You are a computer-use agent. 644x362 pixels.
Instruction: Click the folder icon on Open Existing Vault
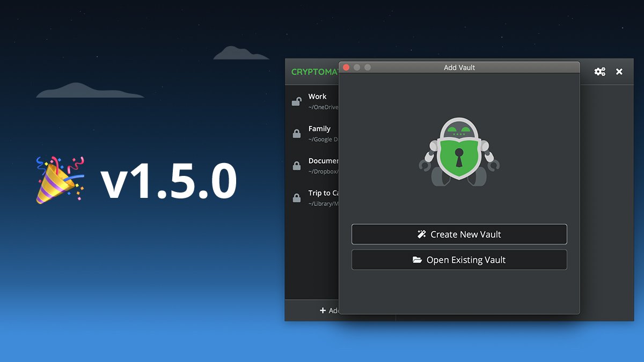pyautogui.click(x=418, y=260)
